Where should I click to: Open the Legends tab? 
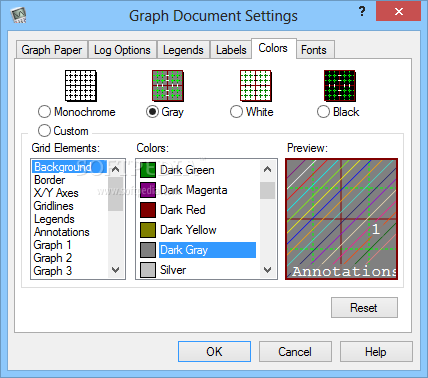click(183, 50)
